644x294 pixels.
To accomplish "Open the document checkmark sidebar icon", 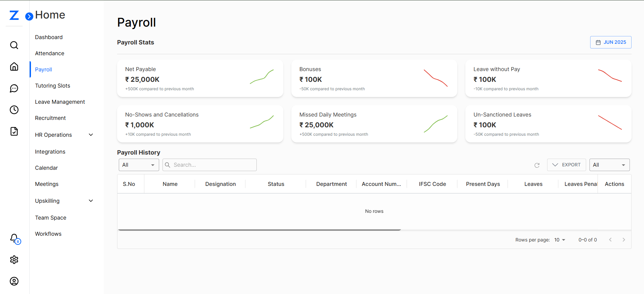I will pyautogui.click(x=14, y=131).
